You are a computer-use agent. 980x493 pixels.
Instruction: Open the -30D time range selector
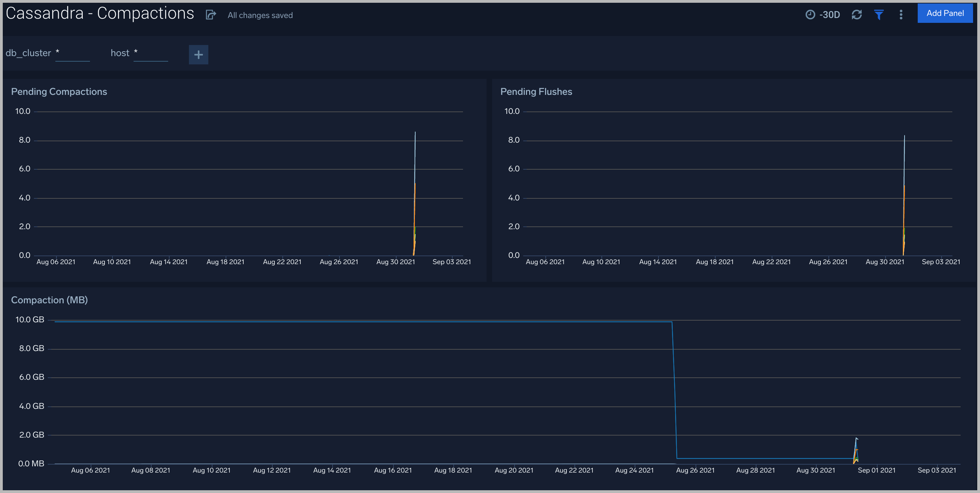point(829,15)
